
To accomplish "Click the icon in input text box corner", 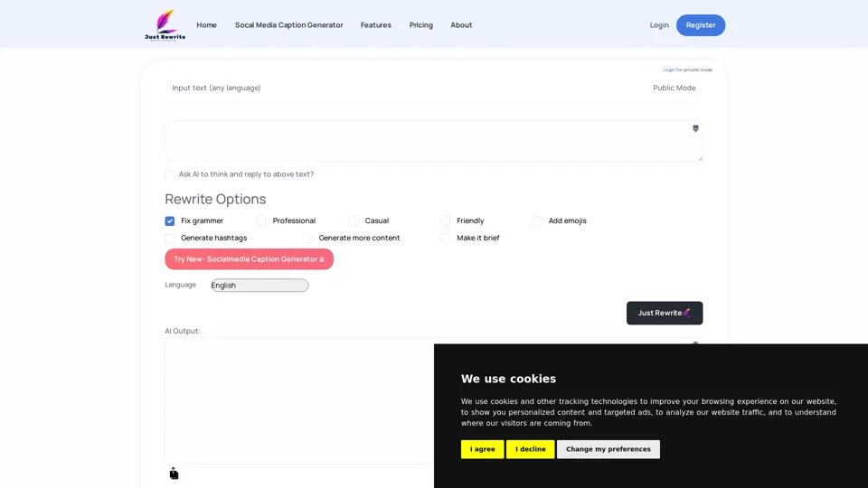I will [x=695, y=128].
